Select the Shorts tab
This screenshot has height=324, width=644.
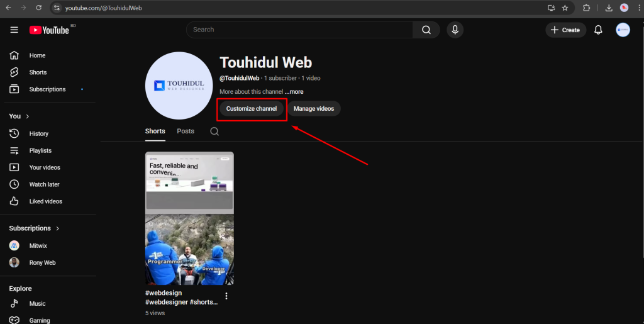(x=155, y=131)
